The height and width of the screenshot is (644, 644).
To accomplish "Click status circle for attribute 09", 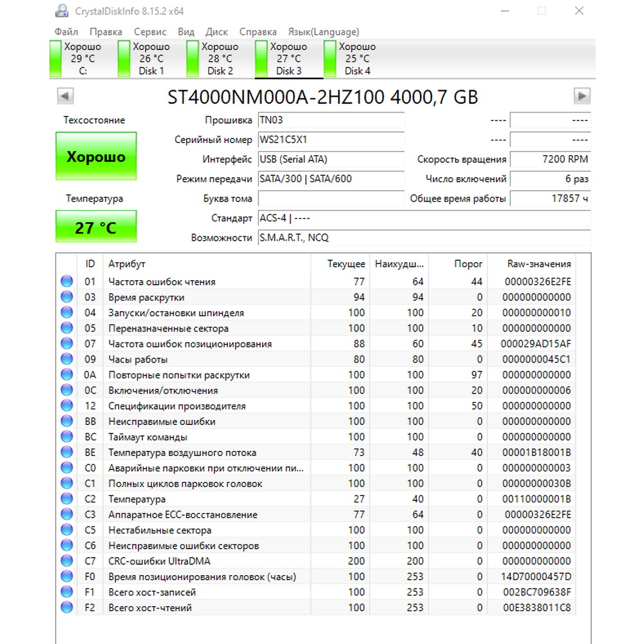I will coord(66,359).
